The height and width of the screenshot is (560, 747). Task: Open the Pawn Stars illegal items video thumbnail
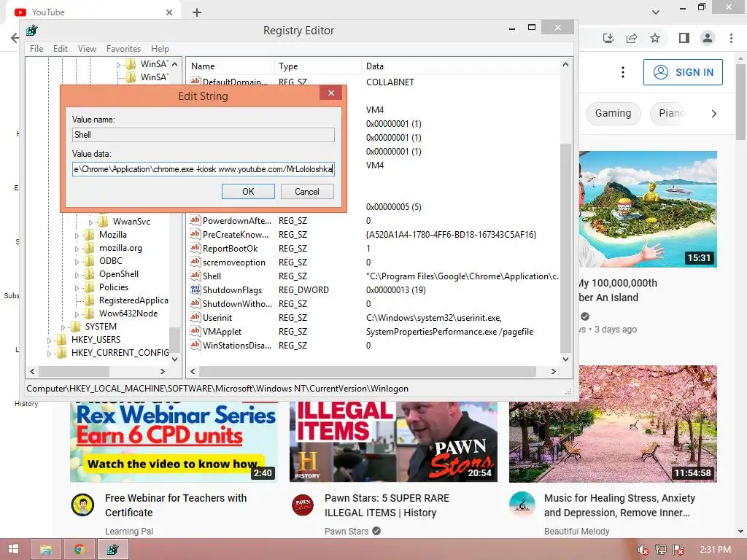pos(393,442)
